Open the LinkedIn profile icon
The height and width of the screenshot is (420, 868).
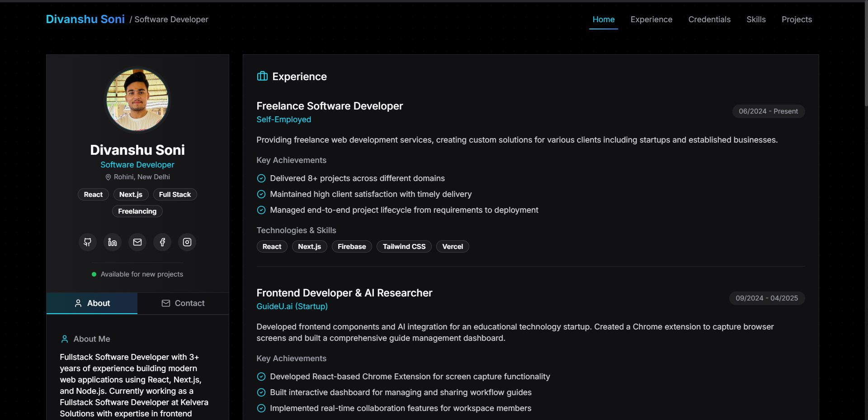[x=113, y=242]
